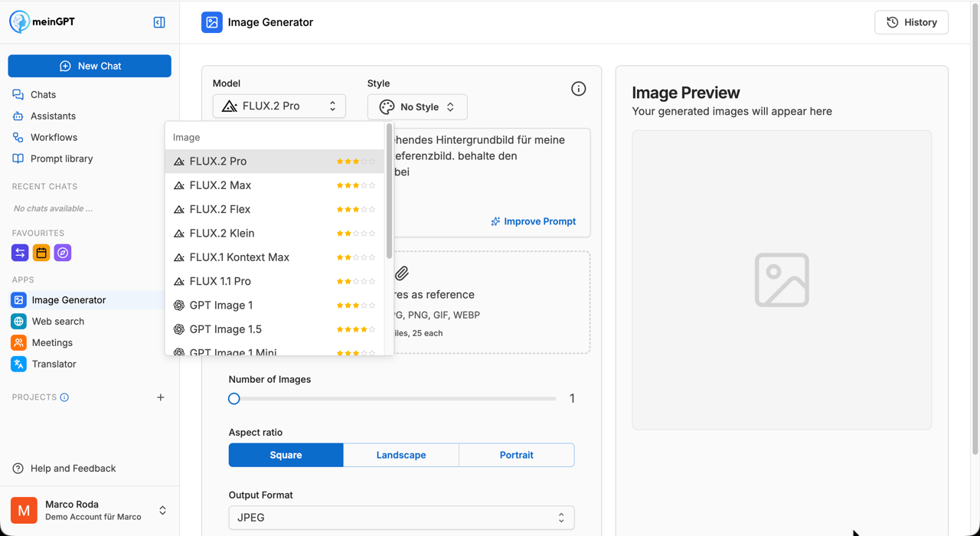Click the Help and Feedback question icon

18,469
